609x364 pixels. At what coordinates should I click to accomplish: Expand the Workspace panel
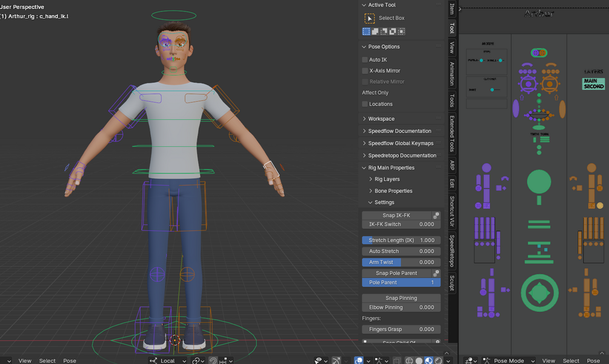click(381, 119)
